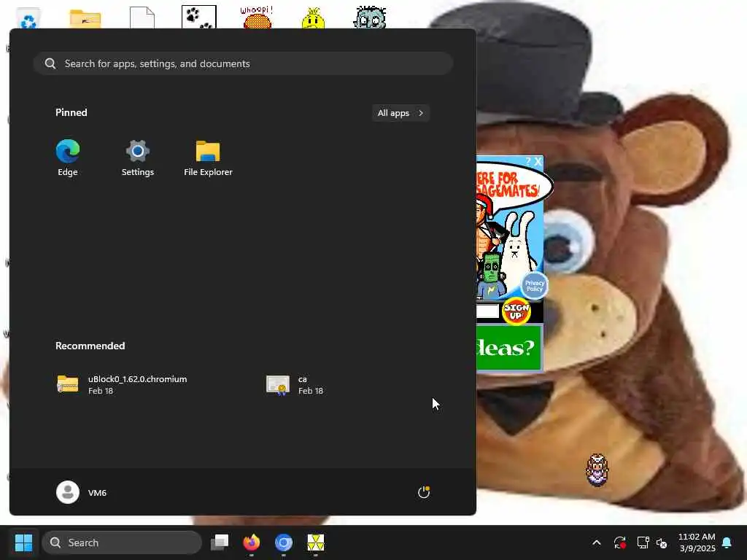The height and width of the screenshot is (560, 747).
Task: Click the 'Pinned' section heading
Action: point(71,112)
